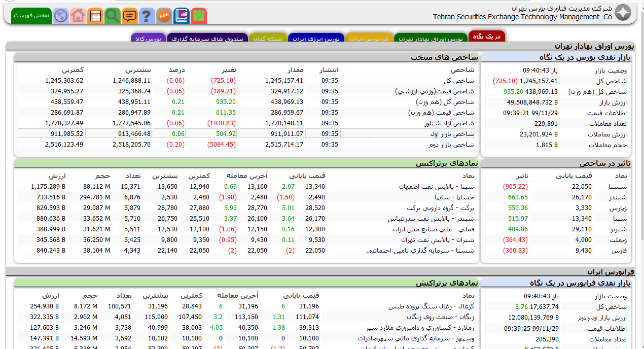Click the Farabourse market value '12,080,139.769 B'
The image size is (644, 349).
pyautogui.click(x=533, y=318)
